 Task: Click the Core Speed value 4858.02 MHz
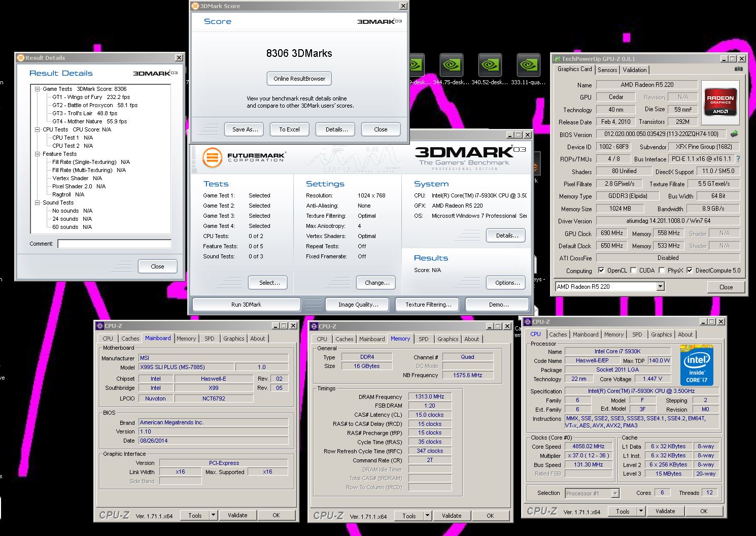pos(589,447)
